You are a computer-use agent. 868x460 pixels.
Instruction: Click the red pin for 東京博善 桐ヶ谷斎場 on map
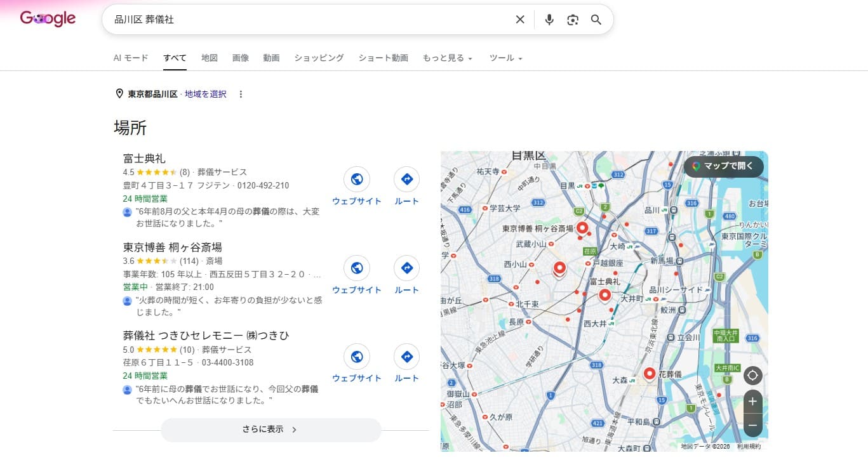click(x=582, y=229)
